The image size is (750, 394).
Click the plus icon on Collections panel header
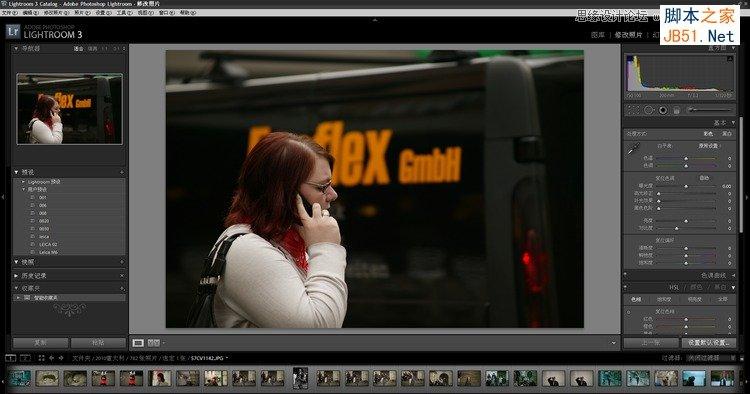(x=121, y=288)
